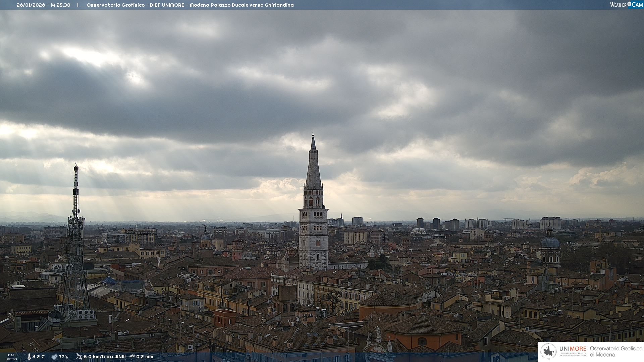Click the thermometer temperature icon

coord(29,357)
